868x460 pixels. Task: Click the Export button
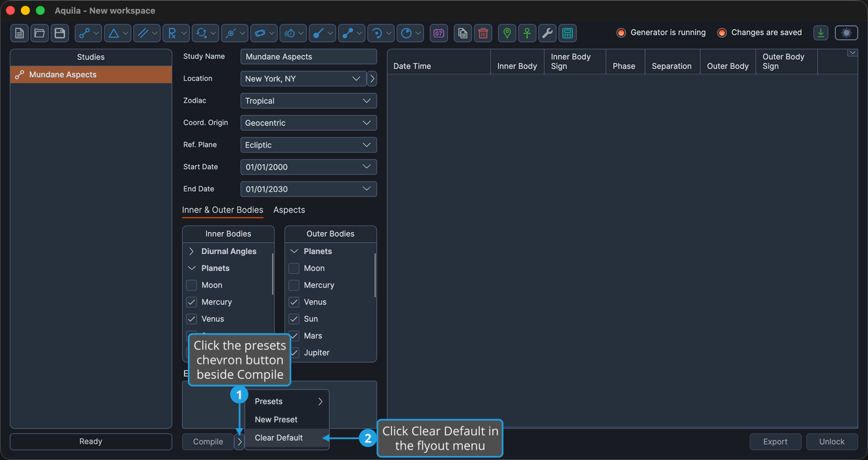pyautogui.click(x=776, y=442)
